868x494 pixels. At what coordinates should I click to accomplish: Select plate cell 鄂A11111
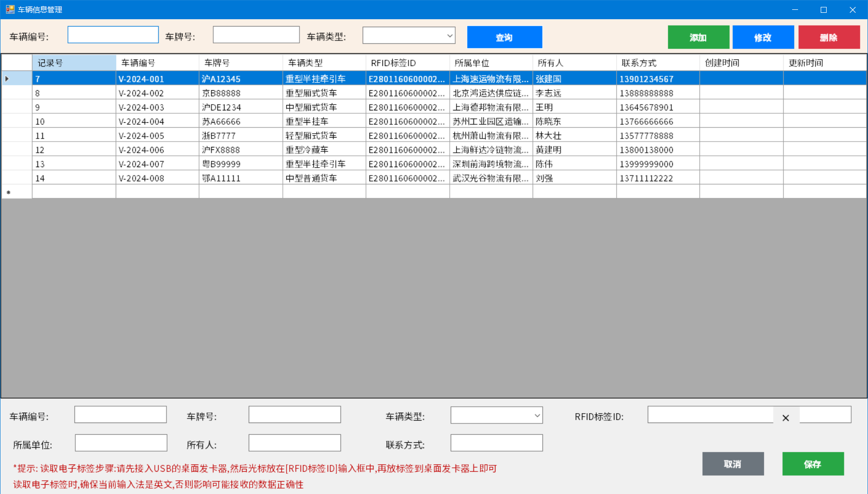241,178
